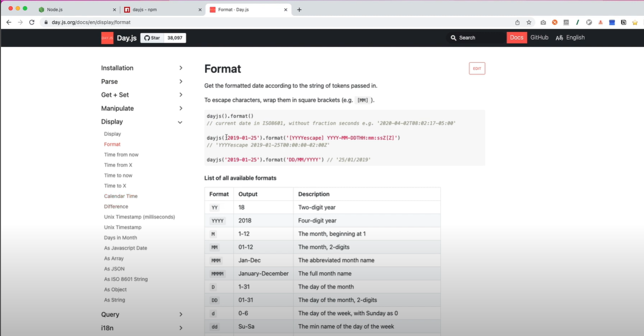Open the As Javascript Date link
Viewport: 644px width, 336px height.
[x=125, y=248]
